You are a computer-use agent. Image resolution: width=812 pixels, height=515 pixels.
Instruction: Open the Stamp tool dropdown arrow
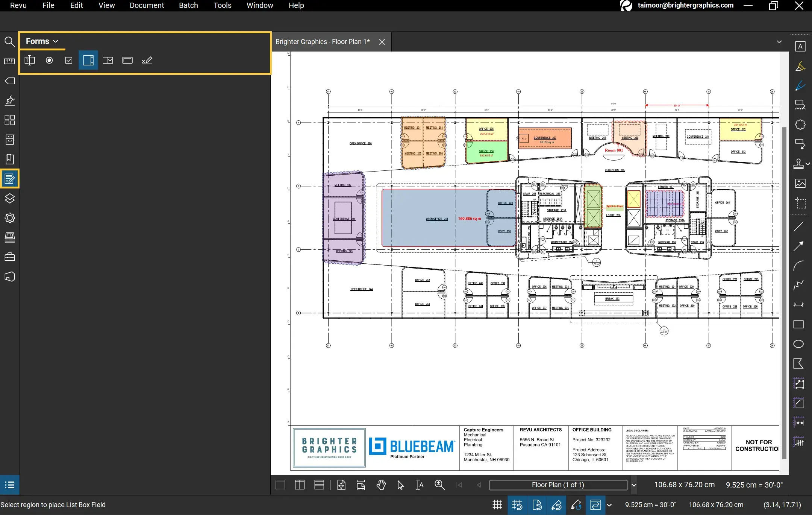(x=808, y=164)
